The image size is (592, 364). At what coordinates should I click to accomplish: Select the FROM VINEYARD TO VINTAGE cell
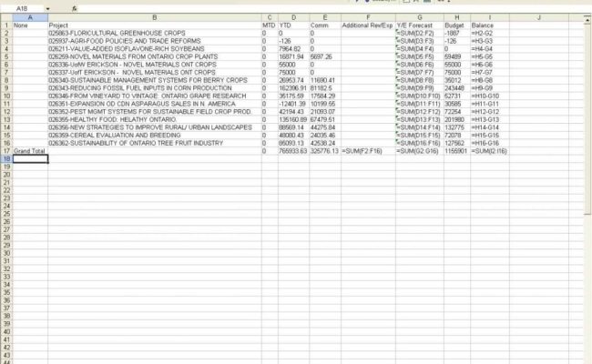point(155,96)
